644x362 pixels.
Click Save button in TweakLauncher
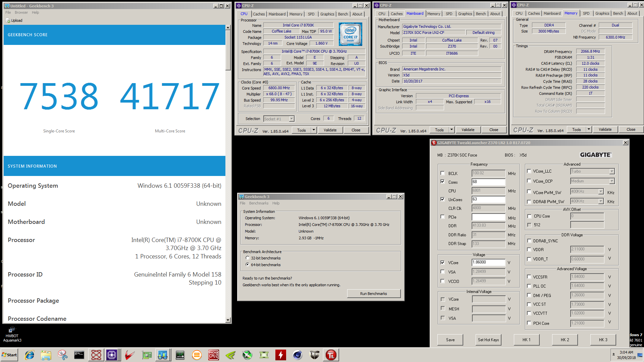pos(450,340)
